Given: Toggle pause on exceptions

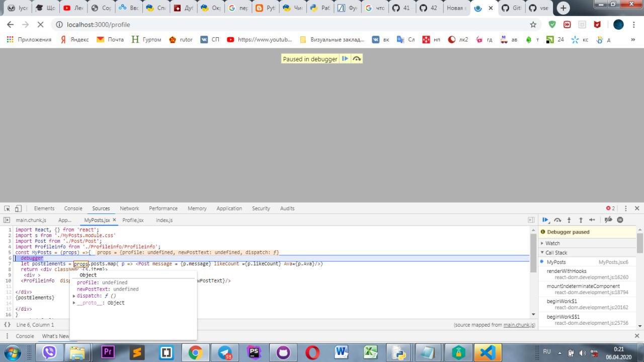Looking at the screenshot, I should 620,220.
